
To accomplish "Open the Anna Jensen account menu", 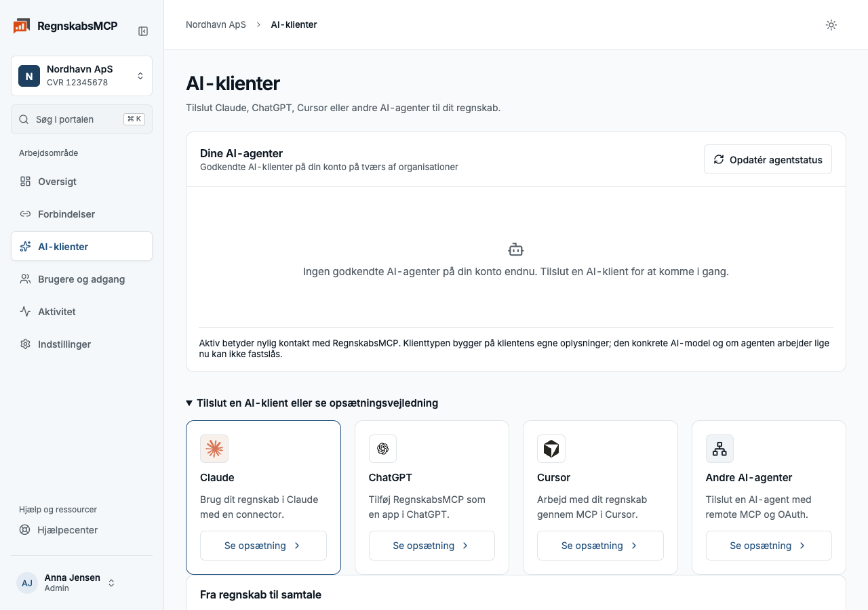I will click(81, 583).
